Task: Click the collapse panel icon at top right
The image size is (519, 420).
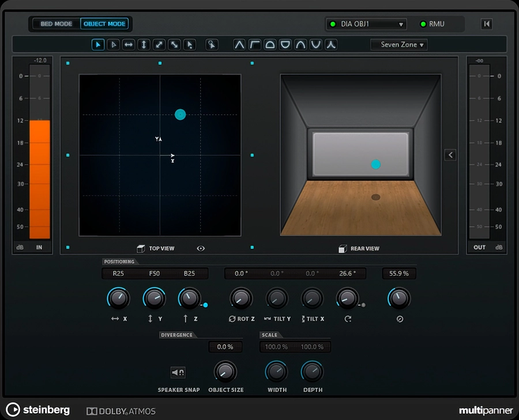Action: tap(487, 24)
